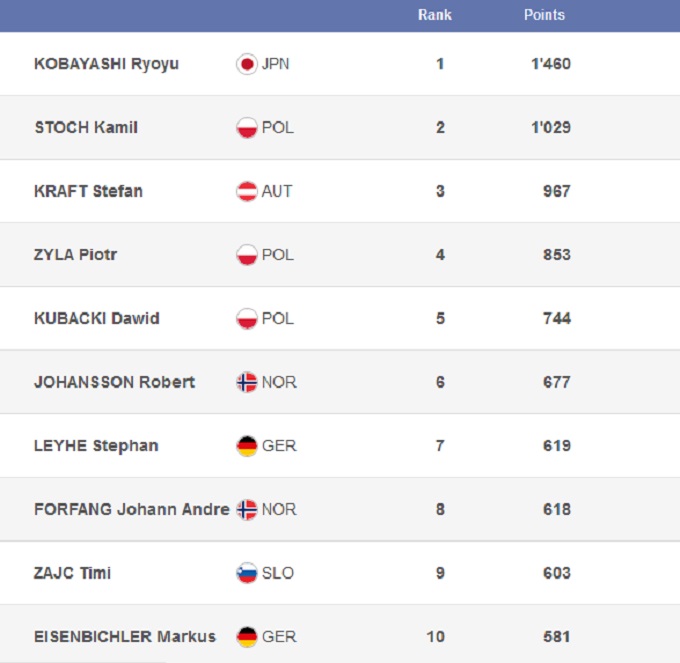Sort by the Points column header

coord(544,15)
